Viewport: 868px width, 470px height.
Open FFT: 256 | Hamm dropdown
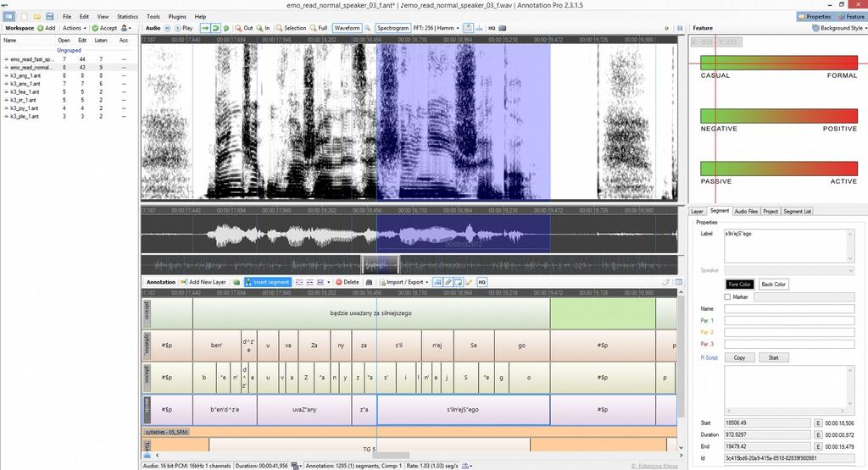click(x=437, y=28)
